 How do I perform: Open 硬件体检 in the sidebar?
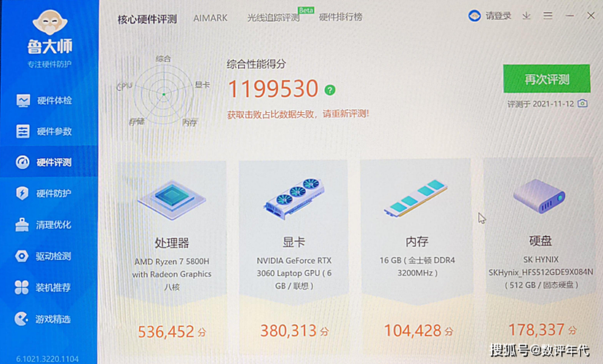[44, 100]
